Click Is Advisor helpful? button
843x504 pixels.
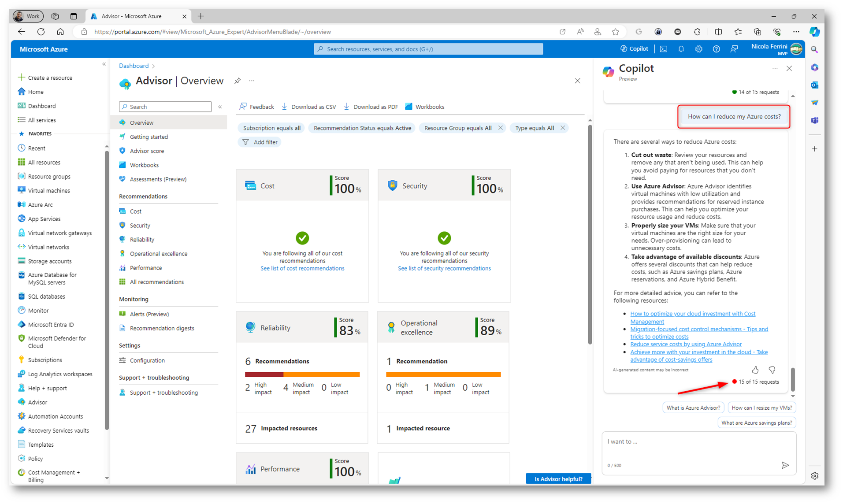[x=558, y=478]
